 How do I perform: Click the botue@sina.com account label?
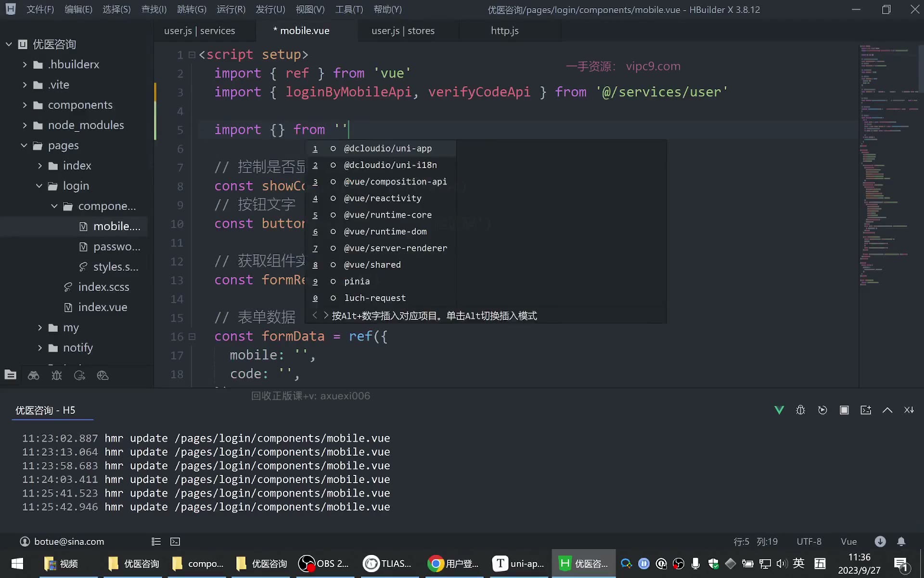tap(69, 541)
